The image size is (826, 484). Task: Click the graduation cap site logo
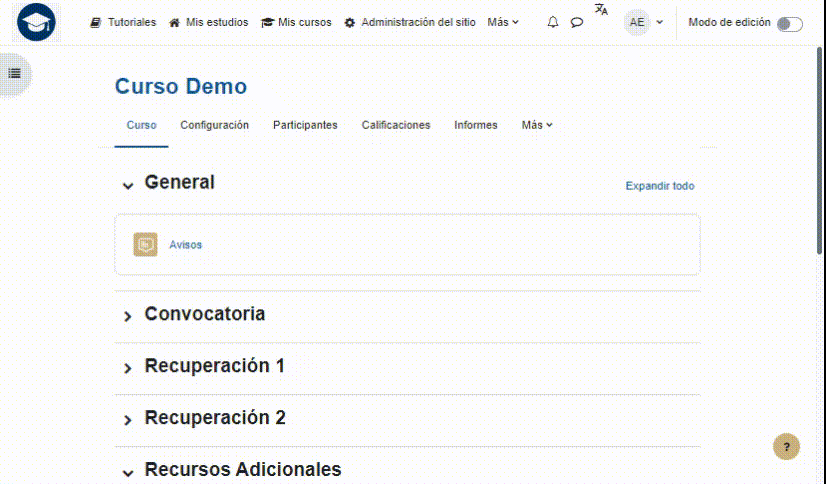point(36,22)
